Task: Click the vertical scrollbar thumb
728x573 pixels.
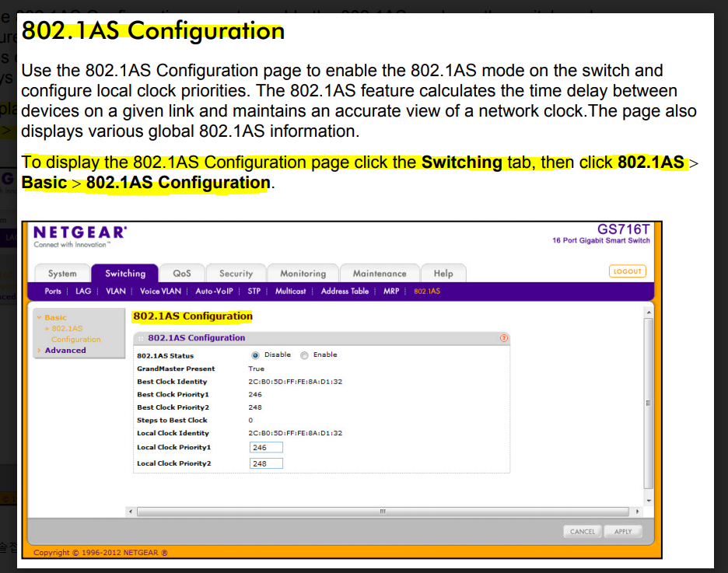Action: click(649, 404)
